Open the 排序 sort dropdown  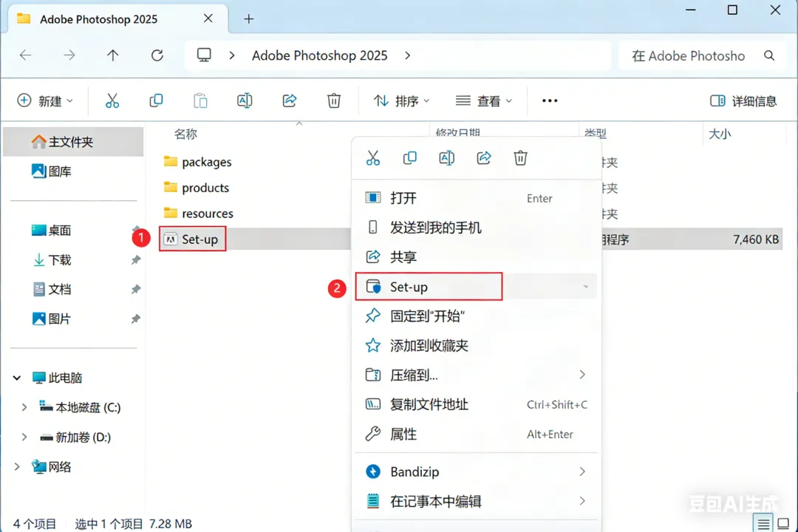pyautogui.click(x=401, y=100)
